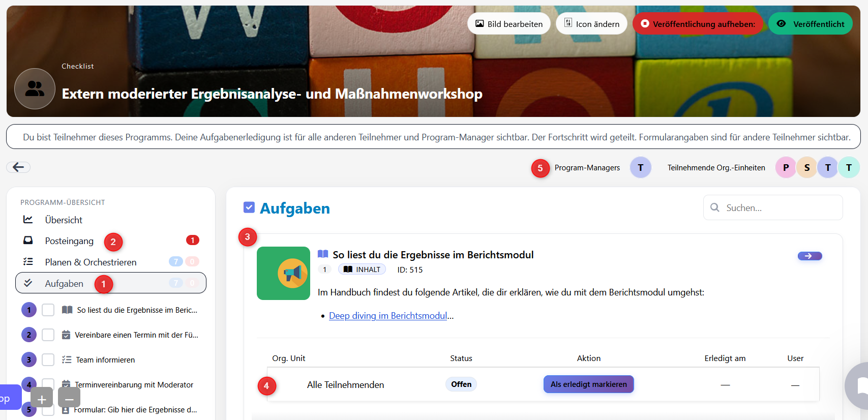Tick the Team informieren checkbox

[48, 360]
